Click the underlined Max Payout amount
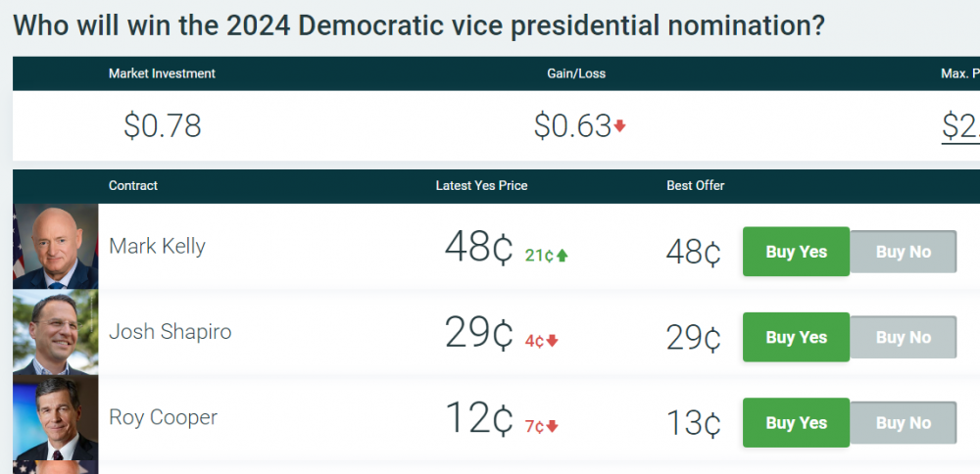 [961, 127]
